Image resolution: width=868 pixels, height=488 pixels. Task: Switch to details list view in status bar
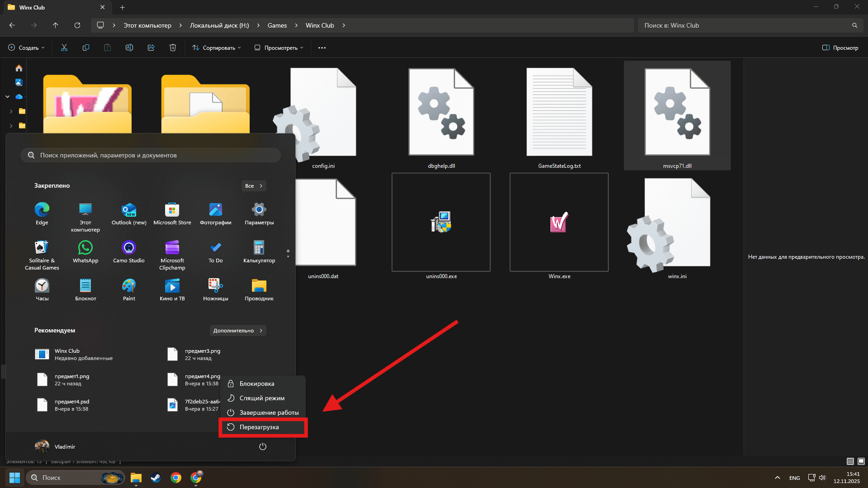[x=850, y=461]
